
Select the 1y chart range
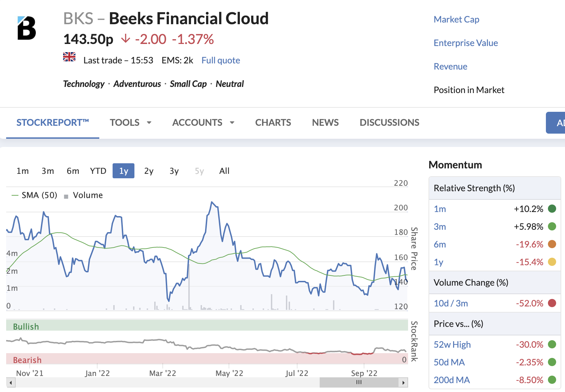click(x=124, y=171)
